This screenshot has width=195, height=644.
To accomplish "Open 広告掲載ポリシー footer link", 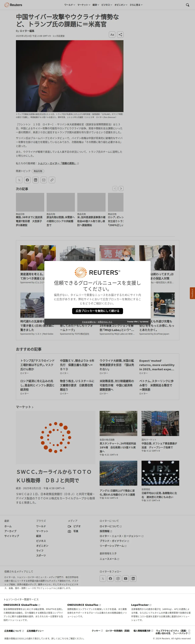I will click(35, 631).
